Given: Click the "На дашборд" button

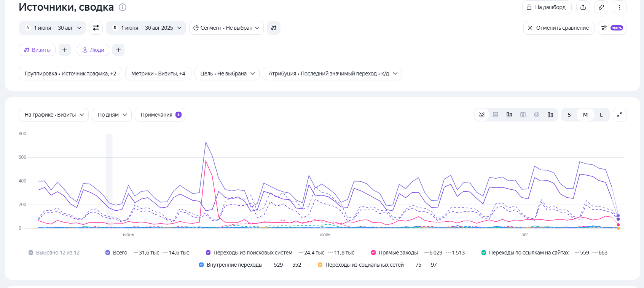Looking at the screenshot, I should point(547,7).
